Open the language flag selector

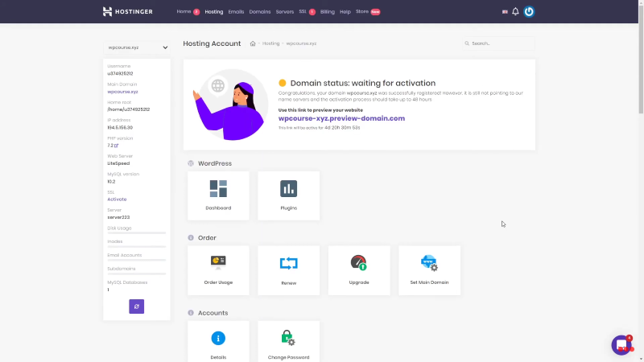click(x=504, y=12)
